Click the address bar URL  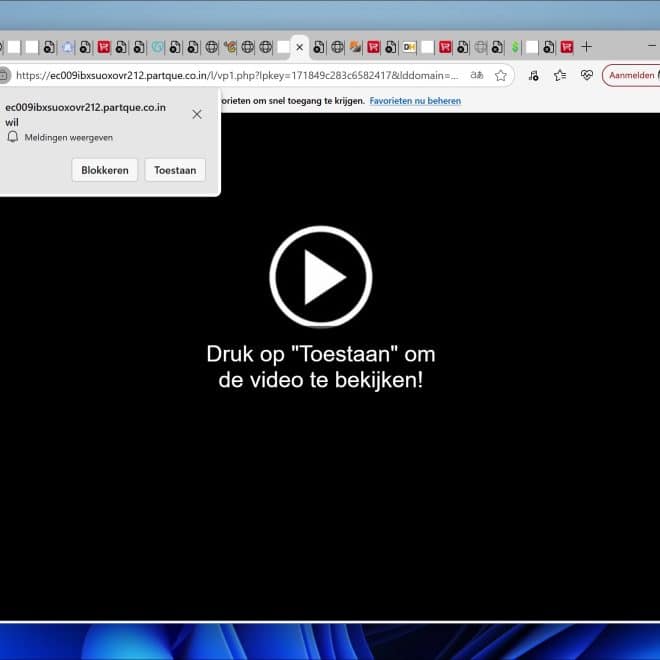[237, 76]
